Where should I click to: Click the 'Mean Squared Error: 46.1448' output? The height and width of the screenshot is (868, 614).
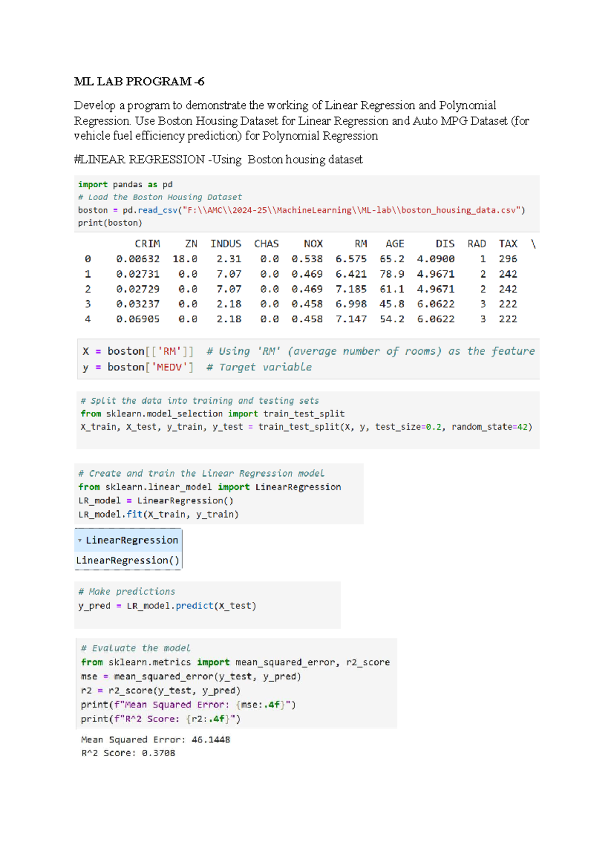(156, 740)
